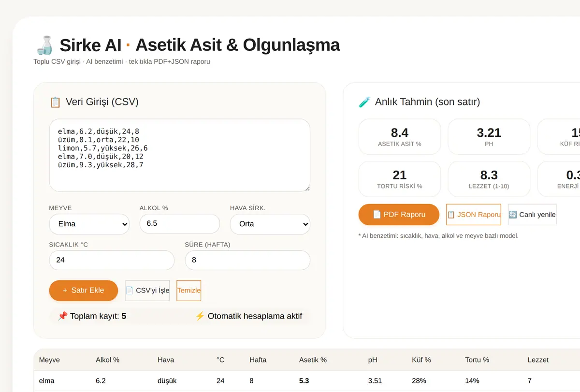Open the Hava Sirk. dropdown showing Orta
The width and height of the screenshot is (580, 392).
click(x=270, y=224)
